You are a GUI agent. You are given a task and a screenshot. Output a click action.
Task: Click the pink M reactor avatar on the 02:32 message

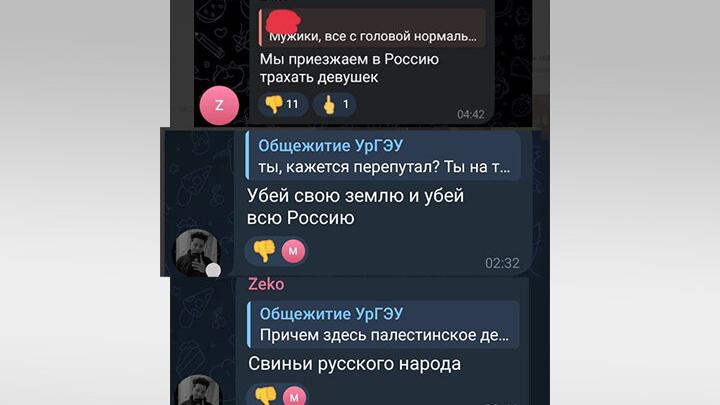pos(293,251)
